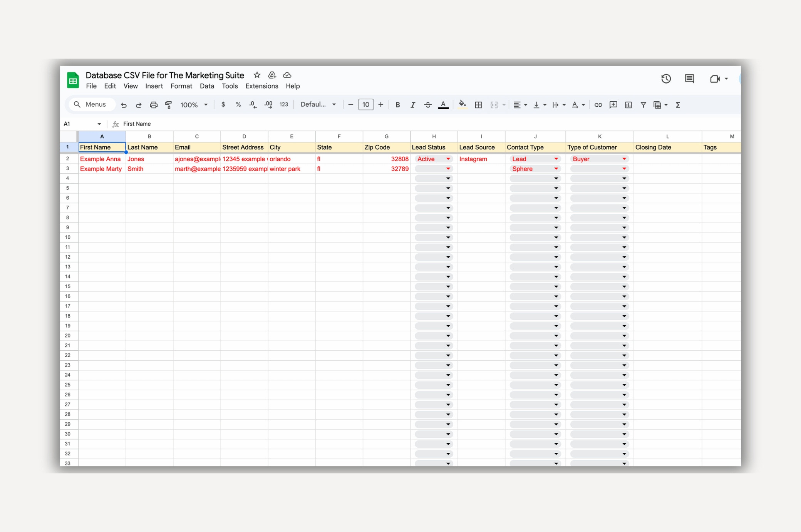Open vertical align dropdown
This screenshot has width=801, height=532.
[x=540, y=105]
